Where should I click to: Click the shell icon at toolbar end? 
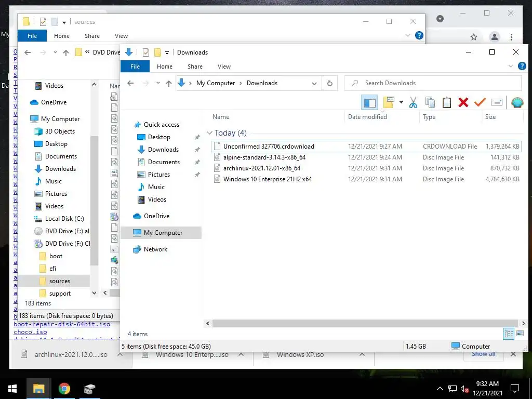coord(517,102)
